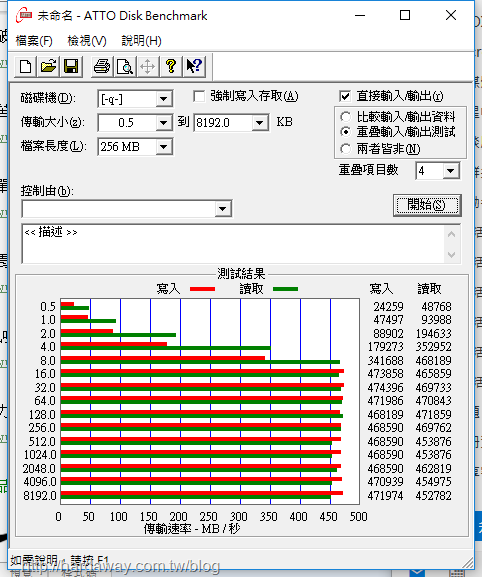This screenshot has height=577, width=482.
Task: Expand the 磁碟機 drive dropdown
Action: pos(163,99)
